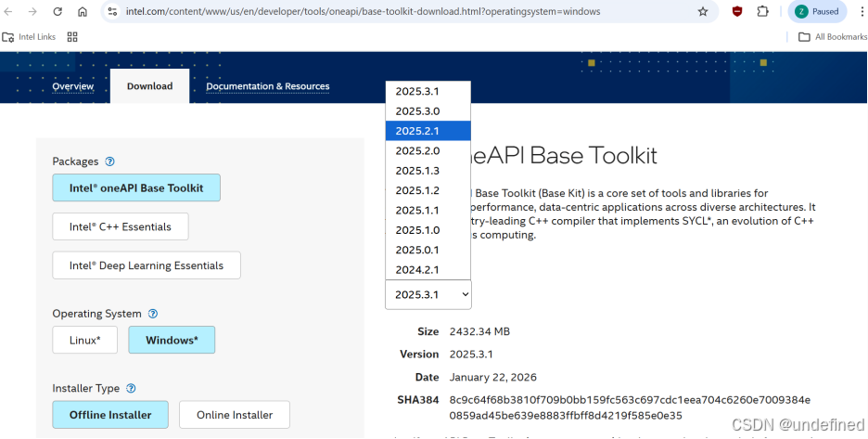Pick version 2025.3.1 in the list

(428, 92)
